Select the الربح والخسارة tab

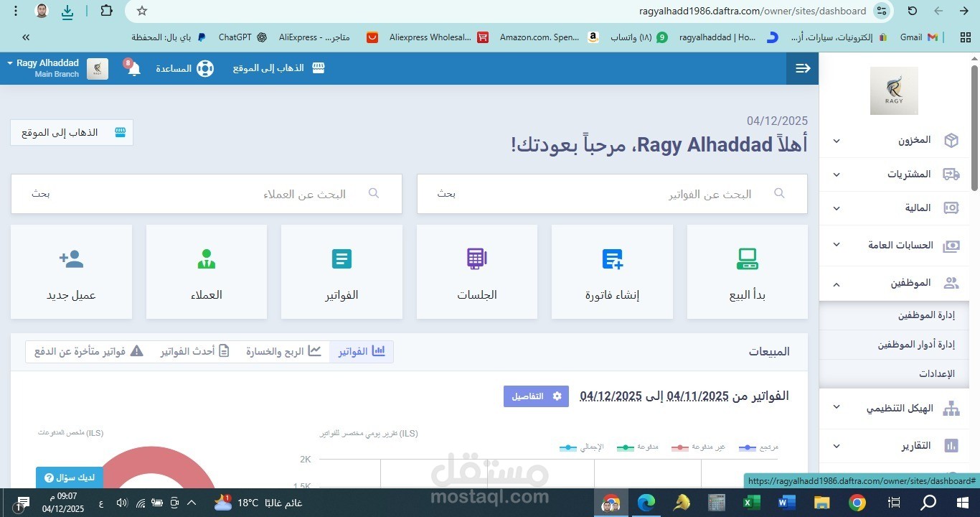pos(283,351)
